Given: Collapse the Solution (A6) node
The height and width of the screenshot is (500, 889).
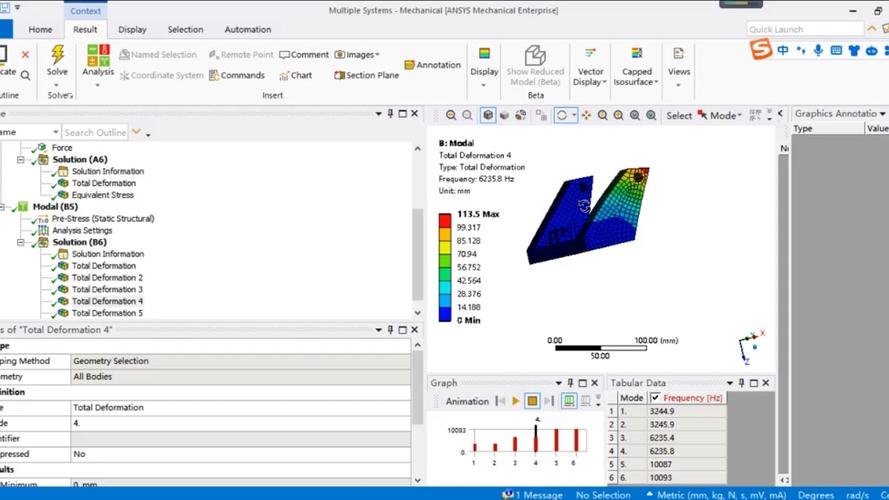Looking at the screenshot, I should [20, 160].
